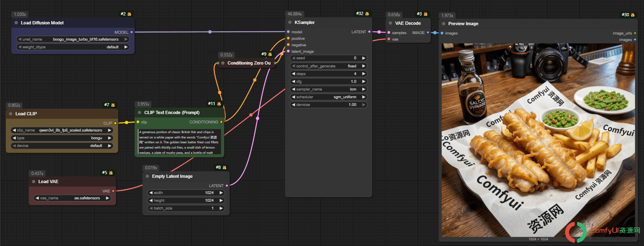644x246 pixels.
Task: Increase batch_size with its right arrow
Action: click(x=221, y=208)
